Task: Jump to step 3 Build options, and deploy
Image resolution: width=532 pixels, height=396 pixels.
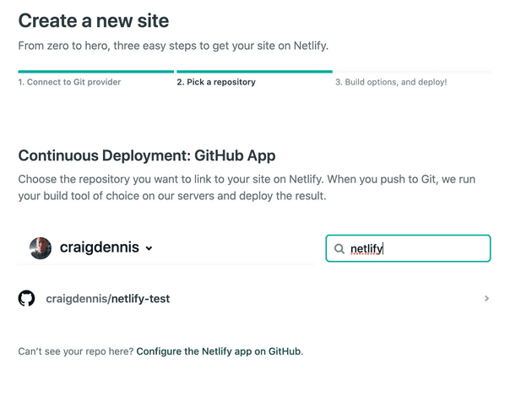Action: point(391,82)
